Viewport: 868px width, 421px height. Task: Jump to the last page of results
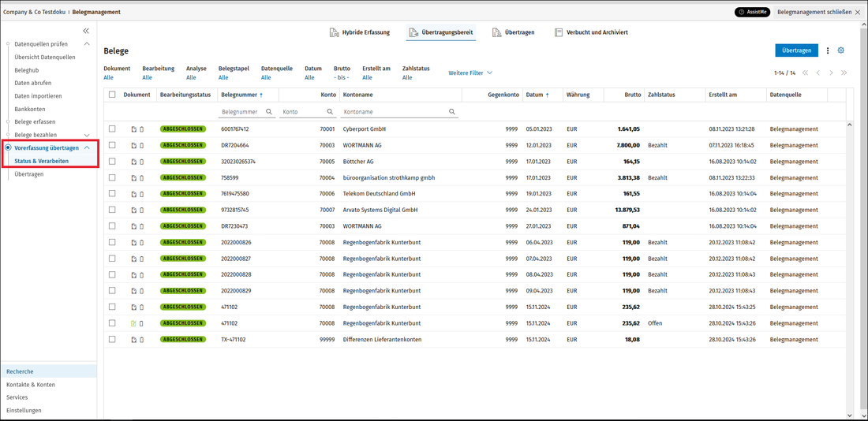[x=844, y=73]
